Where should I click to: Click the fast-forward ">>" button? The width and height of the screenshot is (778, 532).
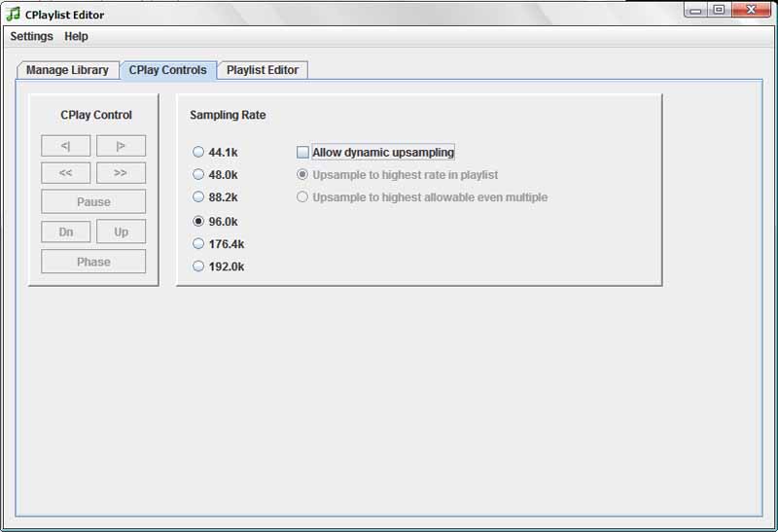121,173
